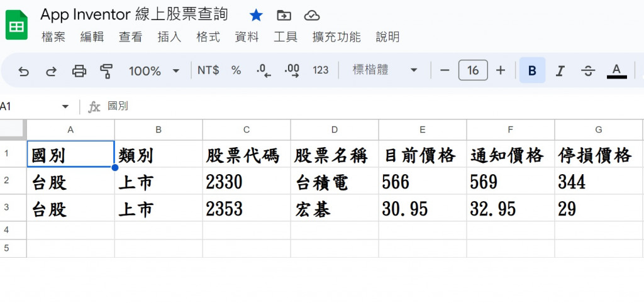
Task: Click the select-all corner box
Action: [x=13, y=129]
